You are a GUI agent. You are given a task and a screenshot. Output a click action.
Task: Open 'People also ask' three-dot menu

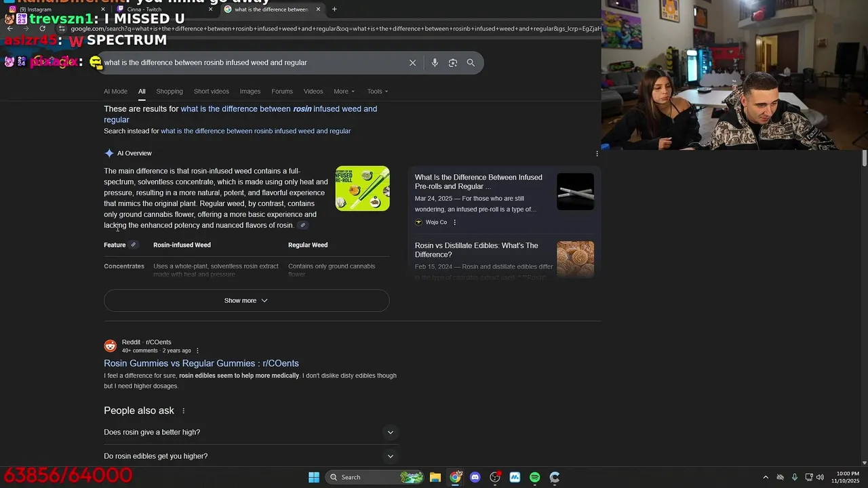tap(183, 411)
